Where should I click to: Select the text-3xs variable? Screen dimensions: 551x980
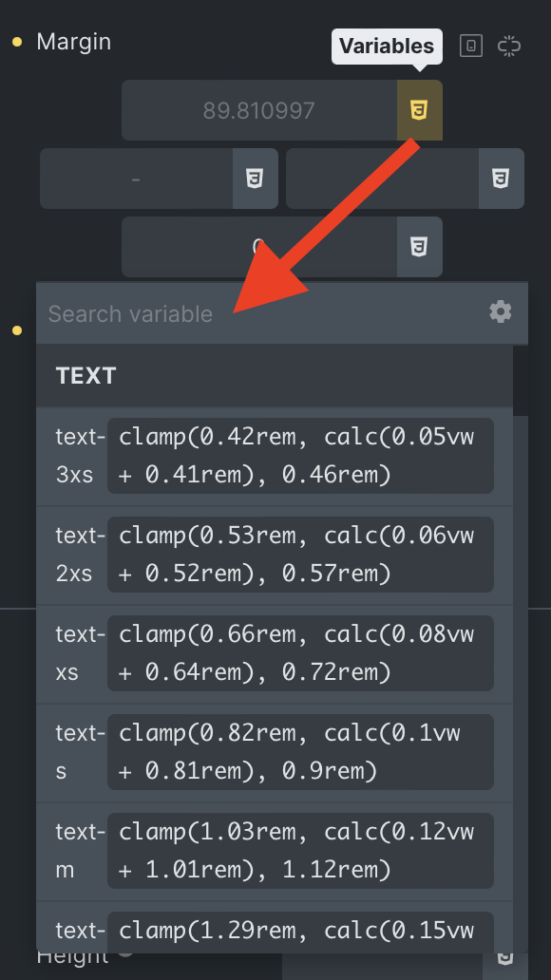tap(275, 456)
